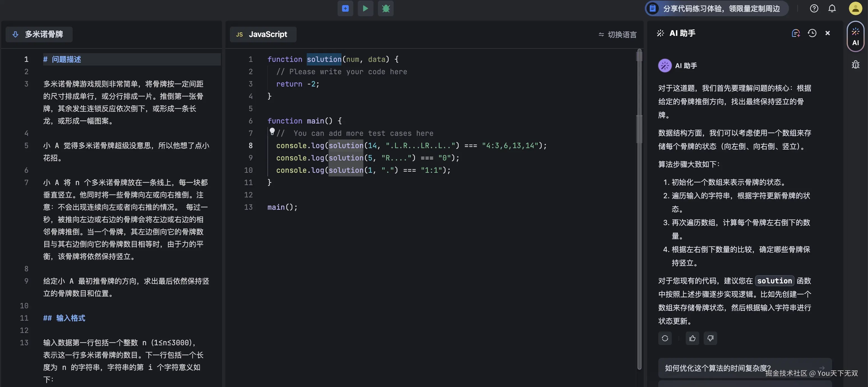The image size is (868, 387).
Task: Click the blue add icon in top toolbar
Action: (345, 8)
